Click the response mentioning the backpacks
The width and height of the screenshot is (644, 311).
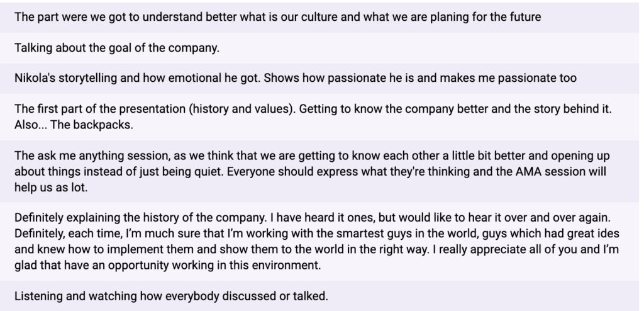[x=319, y=117]
